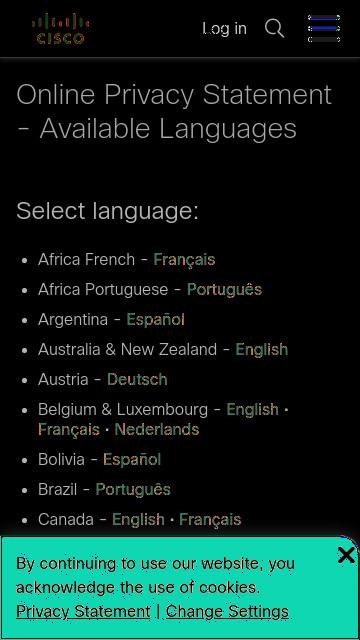360x640 pixels.
Task: Click the Cisco logo
Action: click(60, 28)
